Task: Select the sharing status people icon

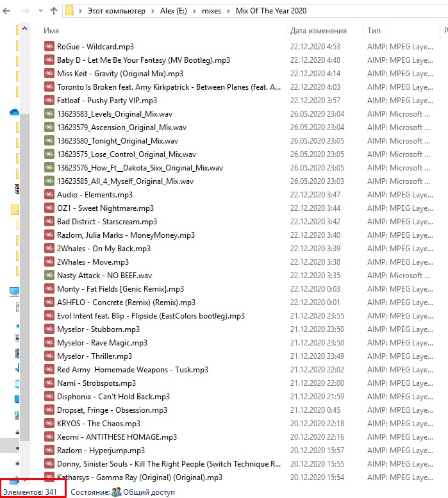Action: pyautogui.click(x=117, y=492)
